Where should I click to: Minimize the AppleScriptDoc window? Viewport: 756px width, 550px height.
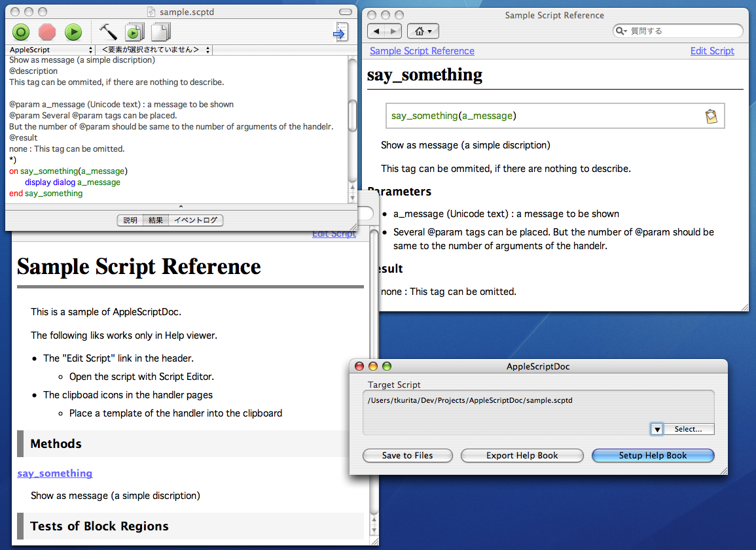(x=372, y=366)
